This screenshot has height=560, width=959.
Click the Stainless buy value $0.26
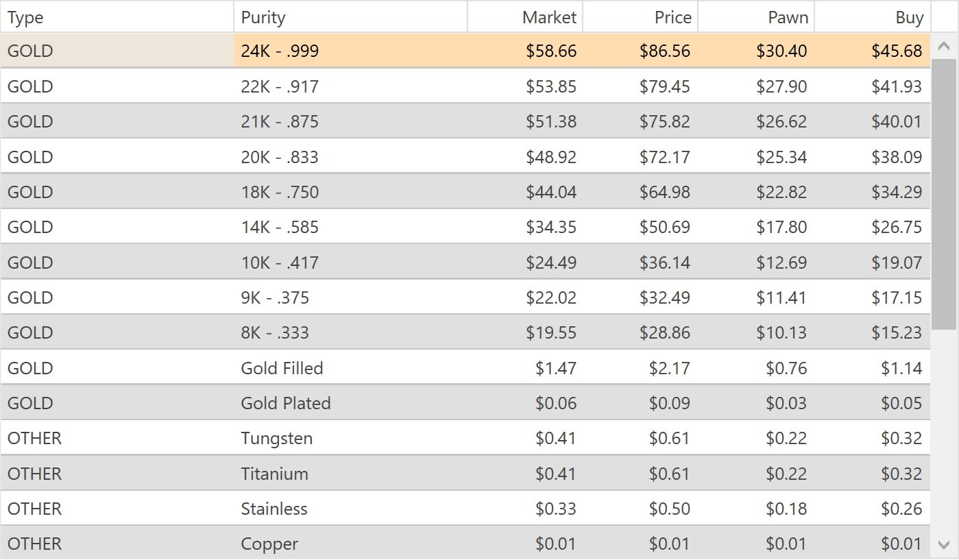901,509
